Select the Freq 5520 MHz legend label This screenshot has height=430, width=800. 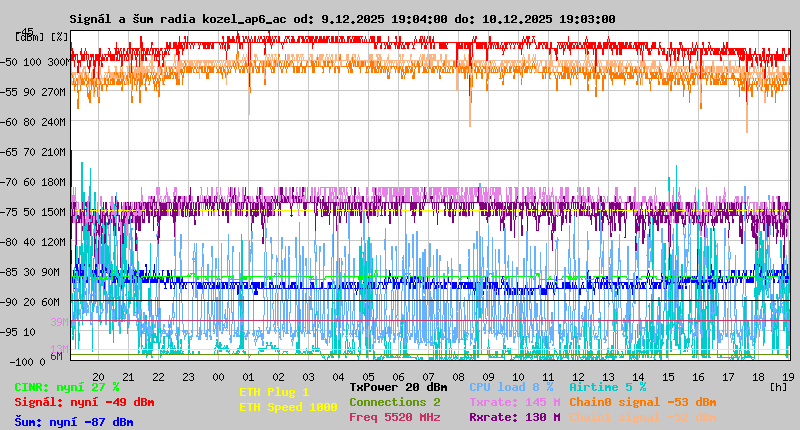coord(394,417)
